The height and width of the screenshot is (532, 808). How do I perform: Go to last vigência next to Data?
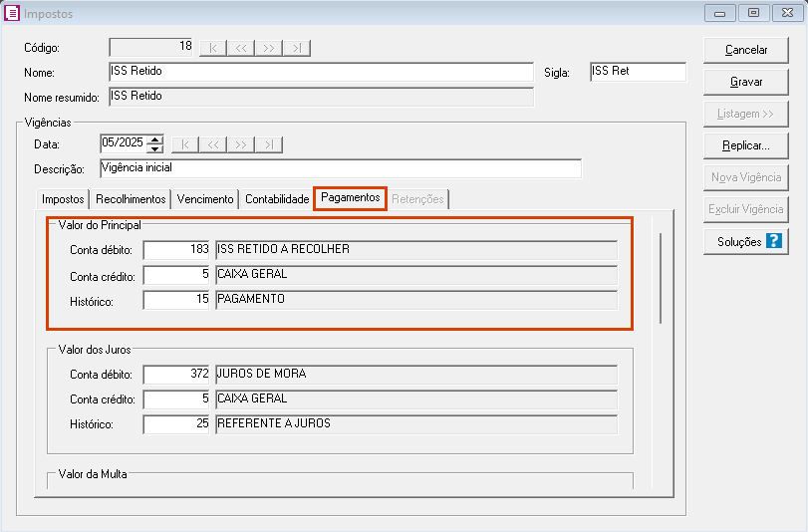269,144
